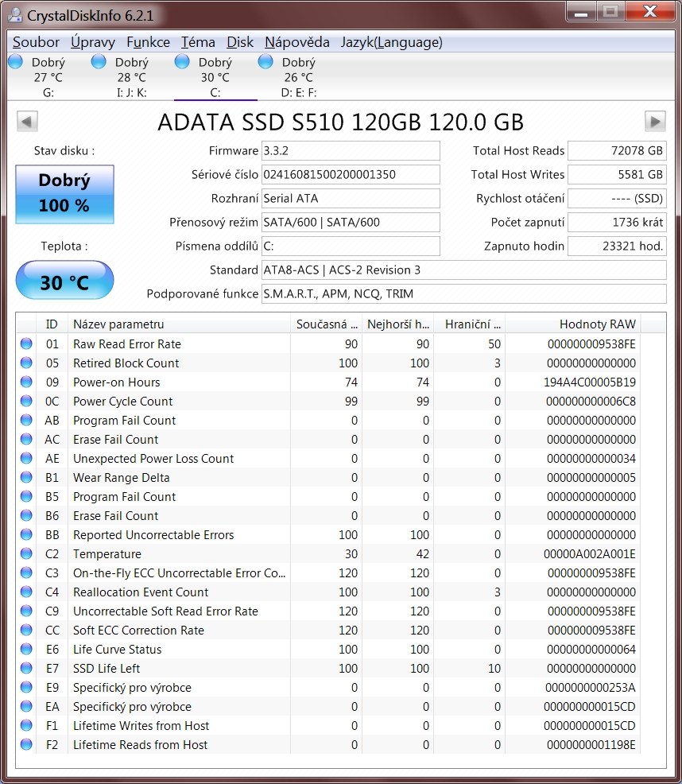Image resolution: width=682 pixels, height=784 pixels.
Task: Click the blue status orb for drive G:
Action: click(16, 62)
